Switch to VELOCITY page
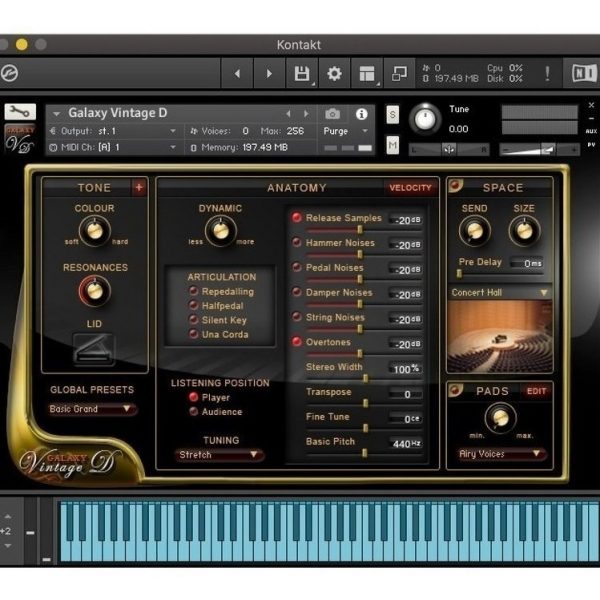Screen dimensions: 600x600 (x=410, y=188)
